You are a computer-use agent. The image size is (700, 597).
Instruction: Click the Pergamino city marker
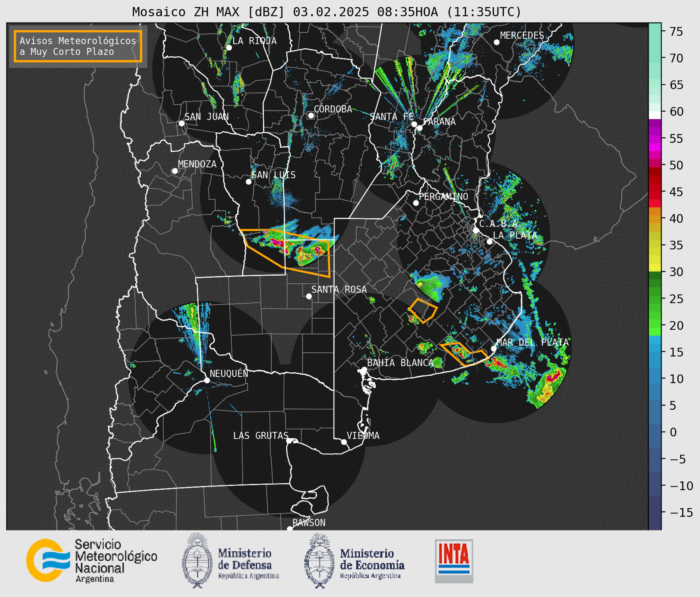pyautogui.click(x=416, y=203)
